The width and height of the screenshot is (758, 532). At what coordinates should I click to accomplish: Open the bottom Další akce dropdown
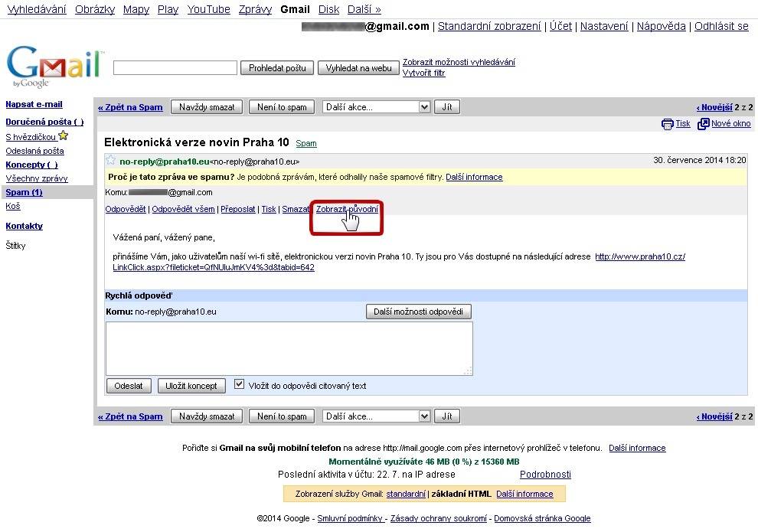(376, 416)
